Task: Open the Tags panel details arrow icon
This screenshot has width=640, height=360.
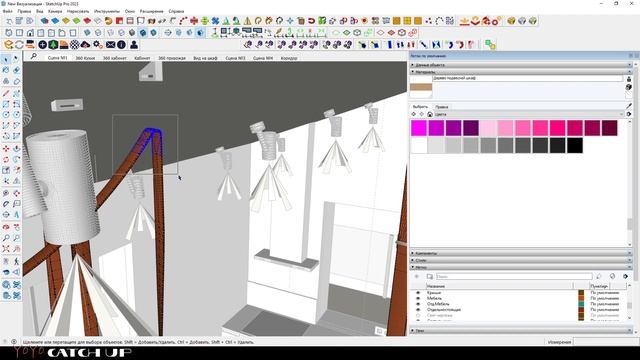Action: pyautogui.click(x=625, y=276)
